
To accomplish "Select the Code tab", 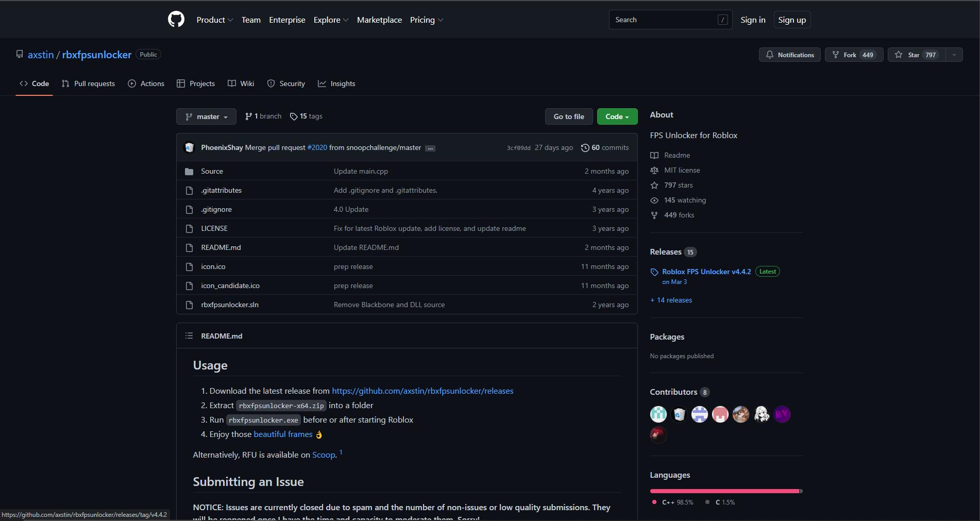I will pos(34,83).
